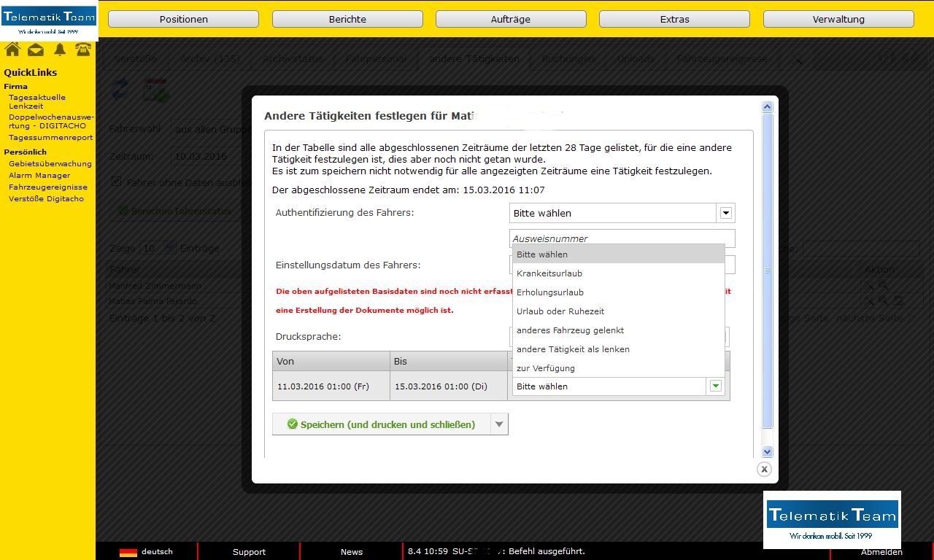This screenshot has height=560, width=934.
Task: Open the Positionen menu
Action: [184, 19]
